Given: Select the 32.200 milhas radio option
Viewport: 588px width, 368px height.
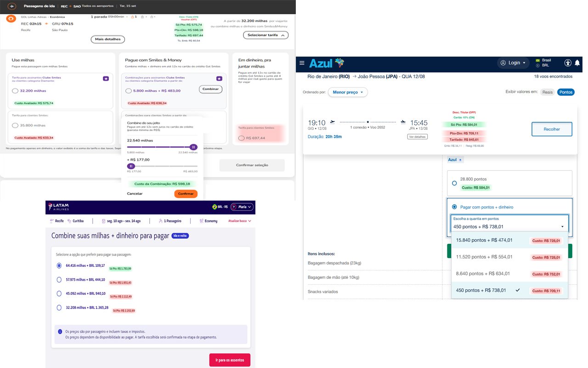Looking at the screenshot, I should (15, 91).
